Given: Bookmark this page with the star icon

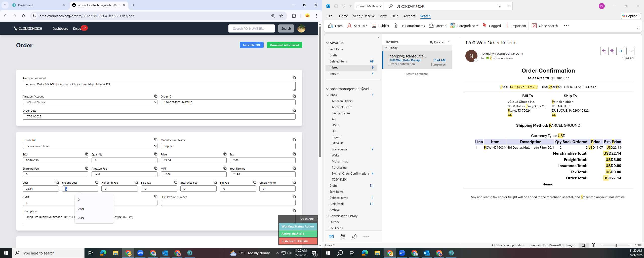Looking at the screenshot, I should [281, 16].
